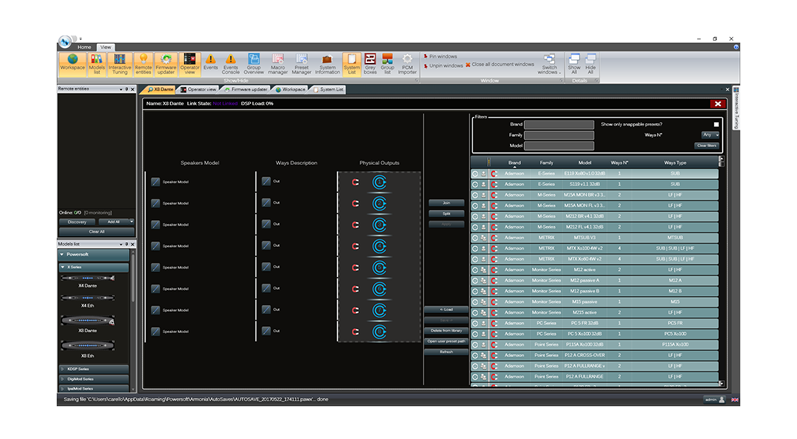
Task: Click Show All details icon
Action: point(574,65)
